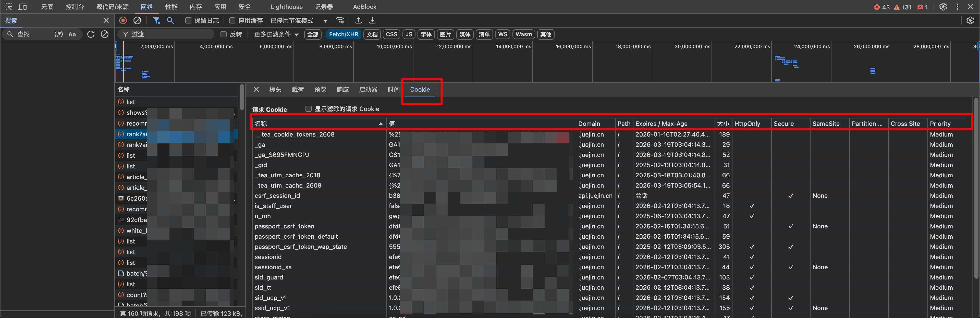
Task: Expand the 更多过滤条件 dropdown
Action: pos(276,34)
